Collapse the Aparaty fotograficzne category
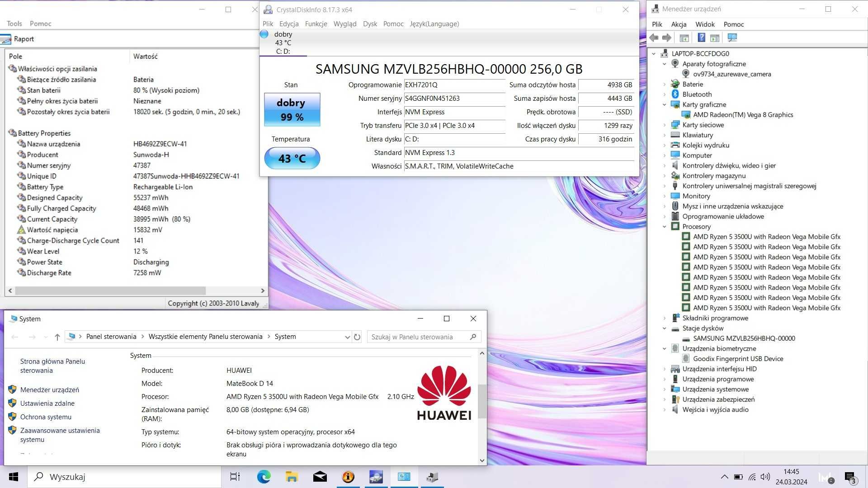 pos(665,64)
